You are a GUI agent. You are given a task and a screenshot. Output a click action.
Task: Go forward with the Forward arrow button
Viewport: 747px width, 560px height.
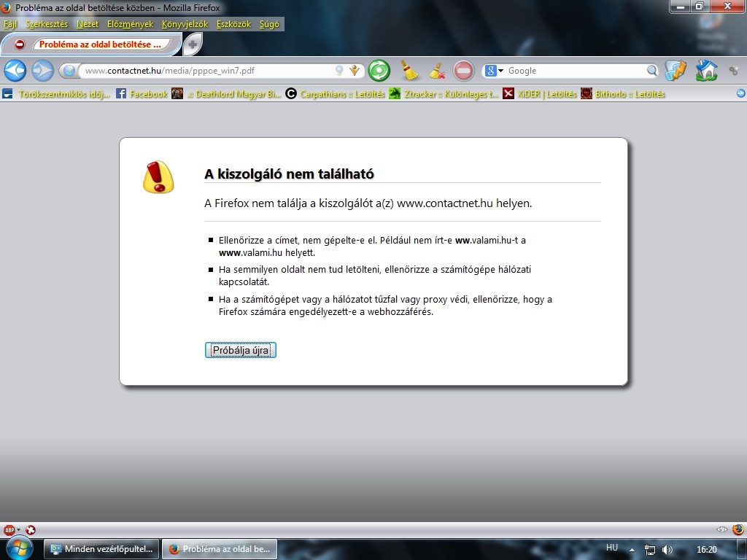pos(43,71)
